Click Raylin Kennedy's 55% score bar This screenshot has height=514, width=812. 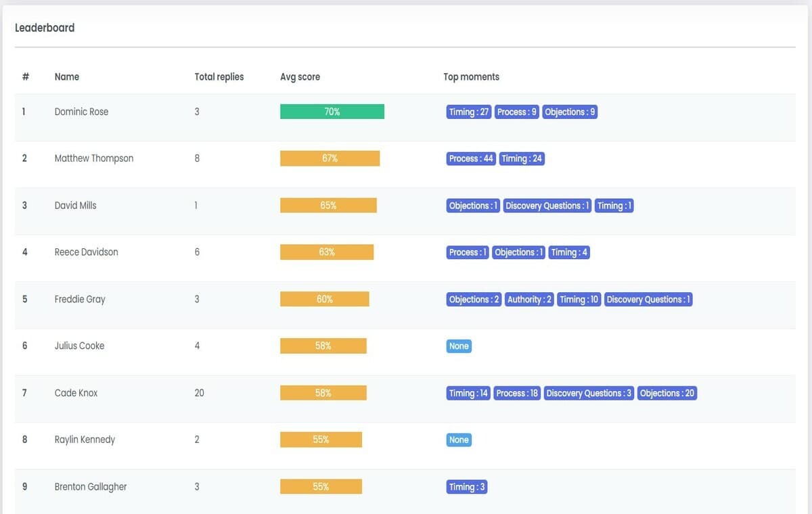coord(321,440)
